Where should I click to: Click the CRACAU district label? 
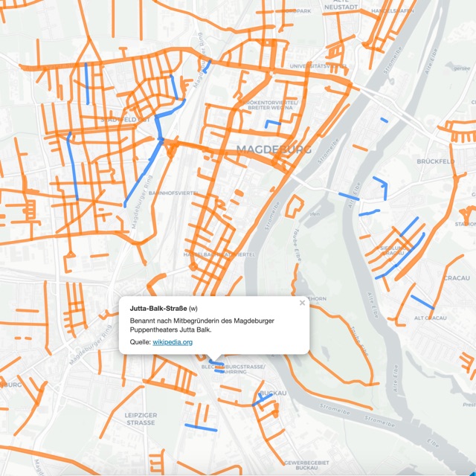click(457, 278)
